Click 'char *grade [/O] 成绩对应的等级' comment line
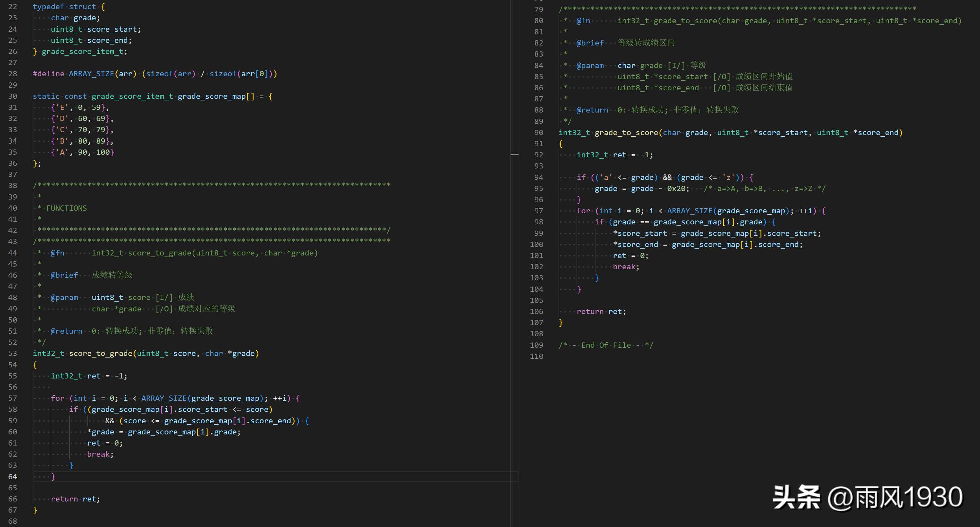This screenshot has width=980, height=527. click(163, 309)
